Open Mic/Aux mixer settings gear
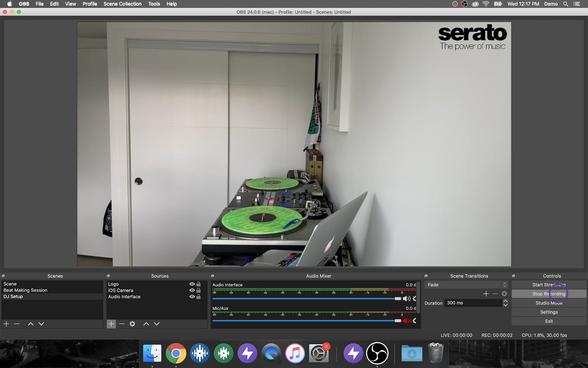This screenshot has width=588, height=368. click(x=415, y=321)
